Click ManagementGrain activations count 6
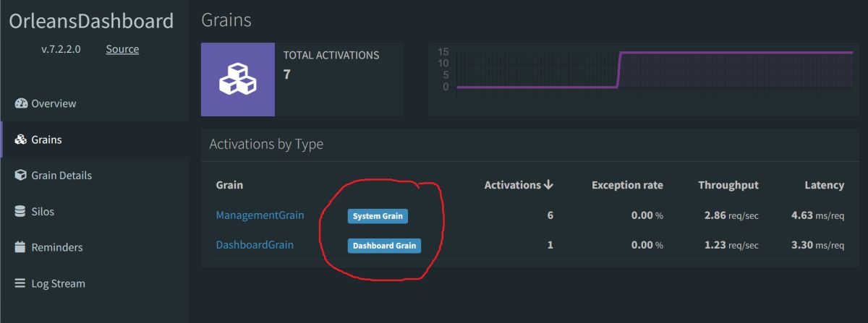Image resolution: width=868 pixels, height=323 pixels. coord(550,215)
